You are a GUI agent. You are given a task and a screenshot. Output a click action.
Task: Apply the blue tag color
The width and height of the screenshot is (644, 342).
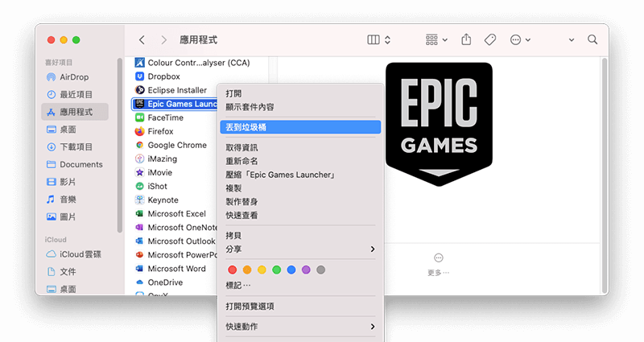pyautogui.click(x=291, y=270)
